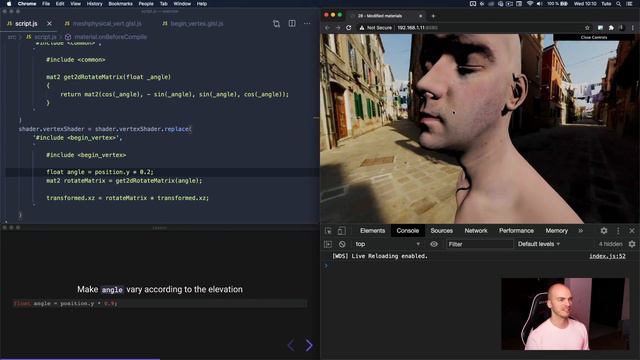Click the speaker webcam thumbnail
The height and width of the screenshot is (360, 640).
[565, 314]
